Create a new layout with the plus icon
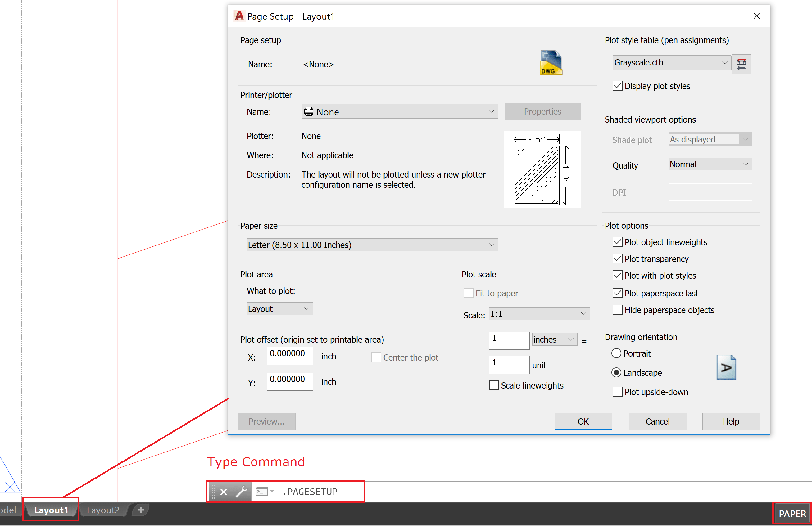This screenshot has height=526, width=812. click(x=140, y=510)
